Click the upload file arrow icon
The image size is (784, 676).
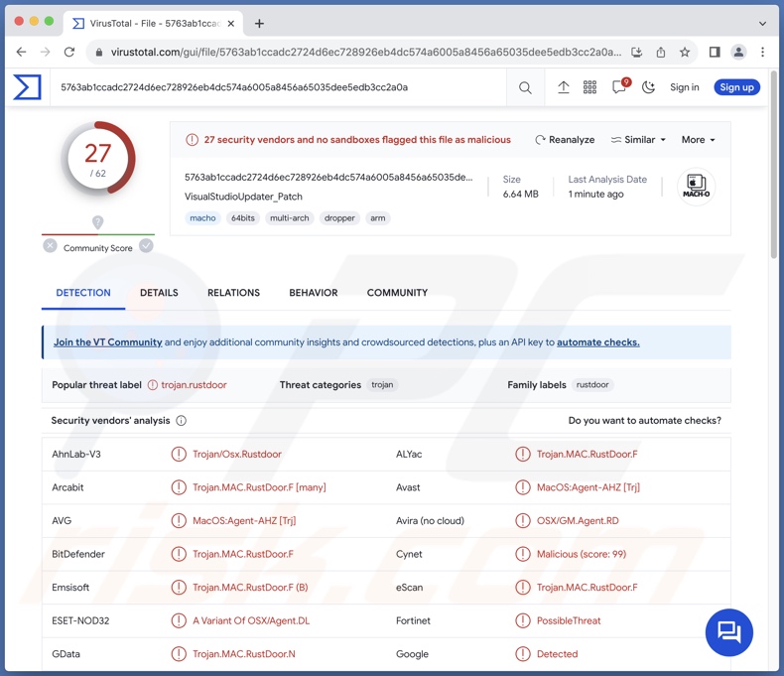pos(564,87)
